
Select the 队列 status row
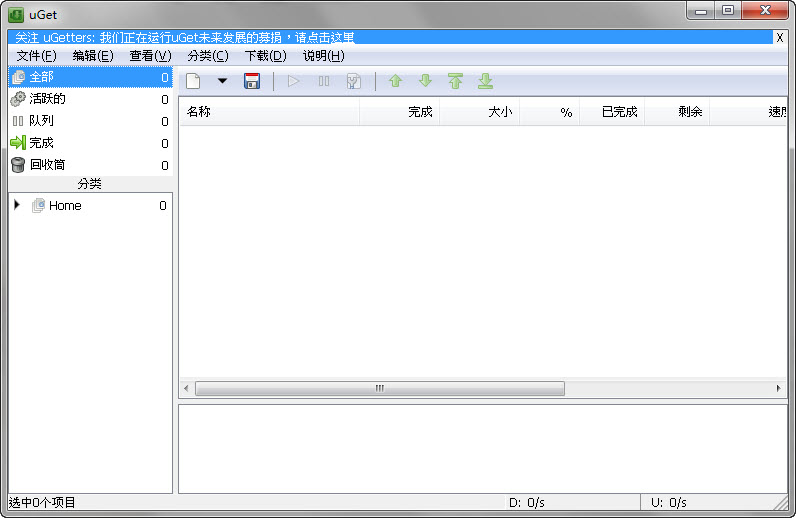[90, 121]
